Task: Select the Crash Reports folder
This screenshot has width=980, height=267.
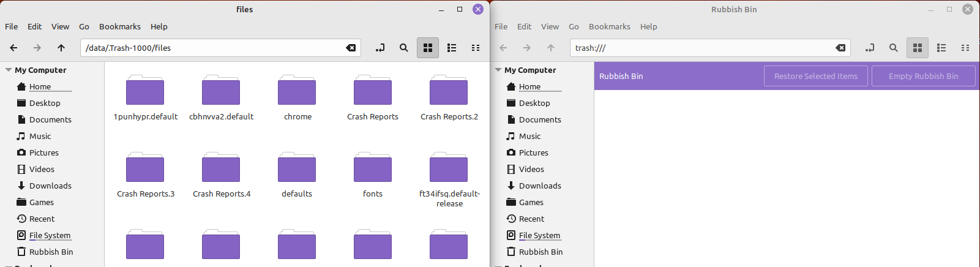Action: tap(373, 98)
